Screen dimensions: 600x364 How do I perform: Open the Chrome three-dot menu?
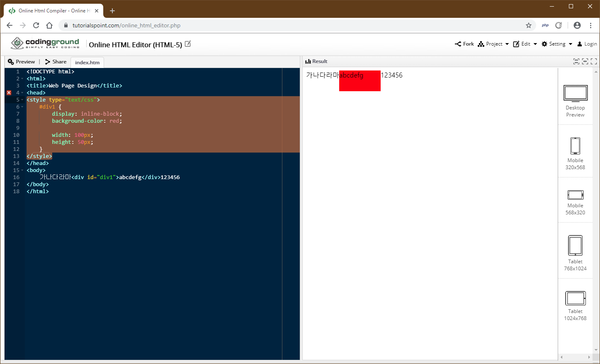pos(590,25)
